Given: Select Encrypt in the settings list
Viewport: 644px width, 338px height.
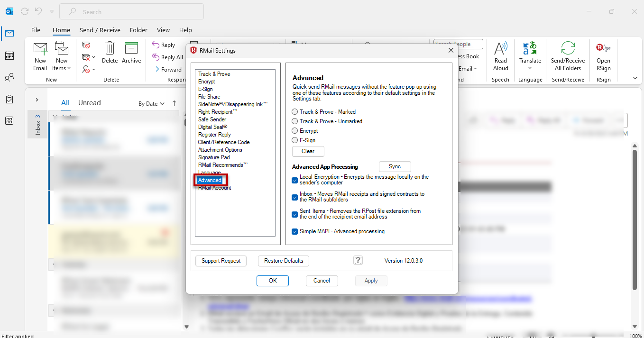Looking at the screenshot, I should pyautogui.click(x=207, y=82).
